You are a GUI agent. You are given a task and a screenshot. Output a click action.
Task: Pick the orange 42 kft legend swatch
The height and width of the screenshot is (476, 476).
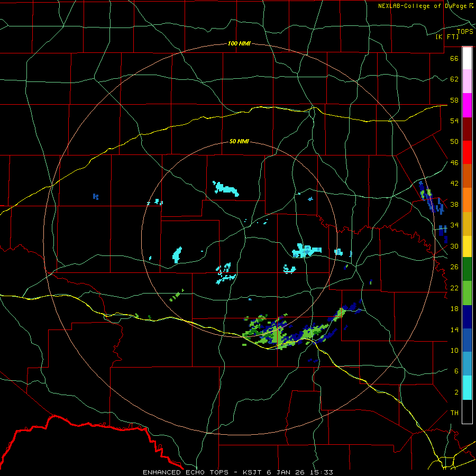tap(467, 200)
